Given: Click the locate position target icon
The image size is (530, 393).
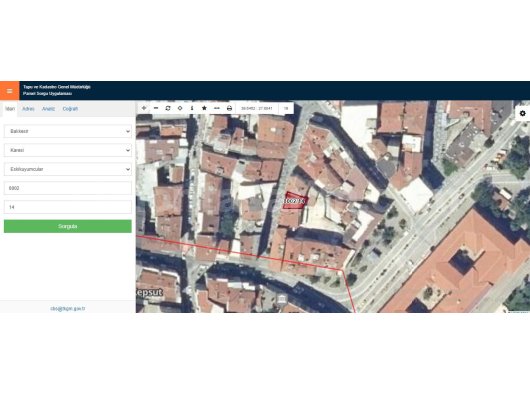Looking at the screenshot, I should tap(180, 108).
